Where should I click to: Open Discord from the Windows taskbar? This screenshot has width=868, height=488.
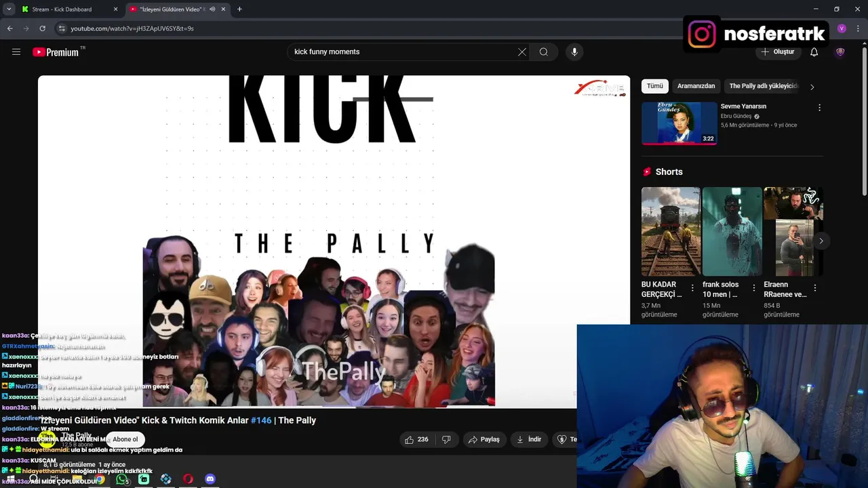(210, 479)
